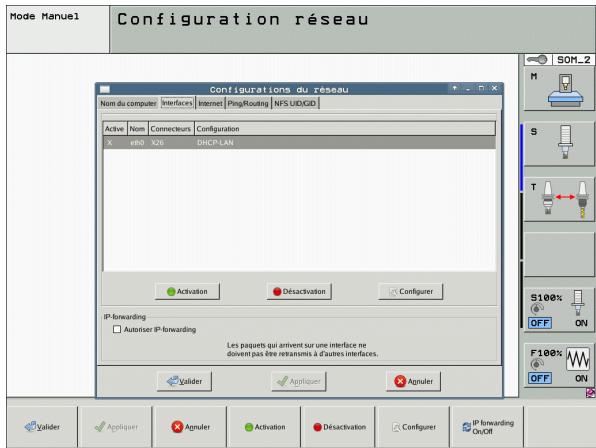
Task: Click the SOM_2 label in sidebar
Action: click(x=573, y=60)
